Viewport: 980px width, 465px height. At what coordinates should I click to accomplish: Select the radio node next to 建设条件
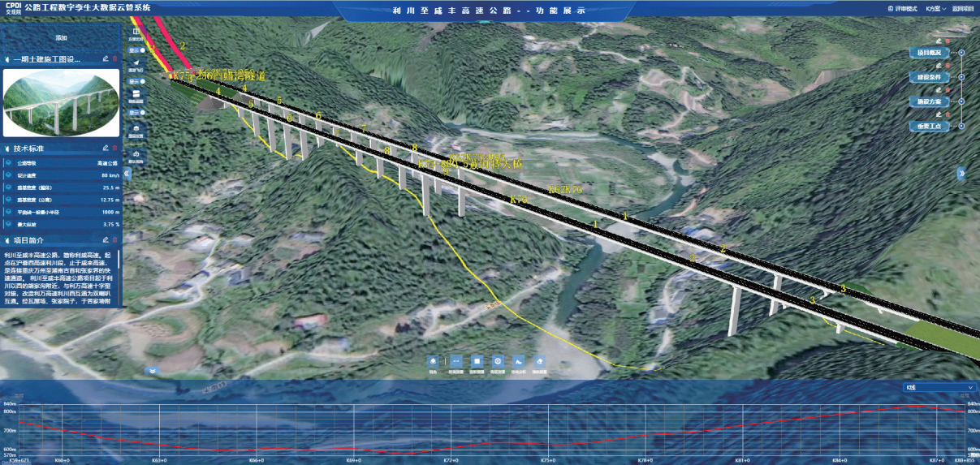[x=961, y=77]
